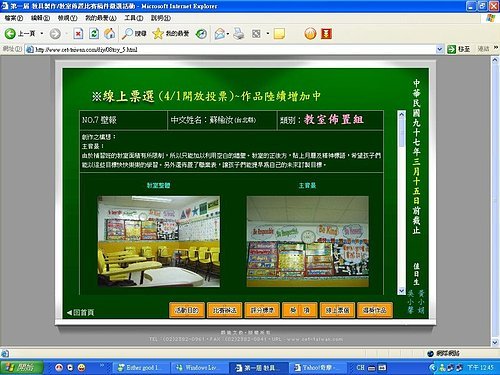
Task: Click the Back arrow toolbar icon
Action: (10, 34)
